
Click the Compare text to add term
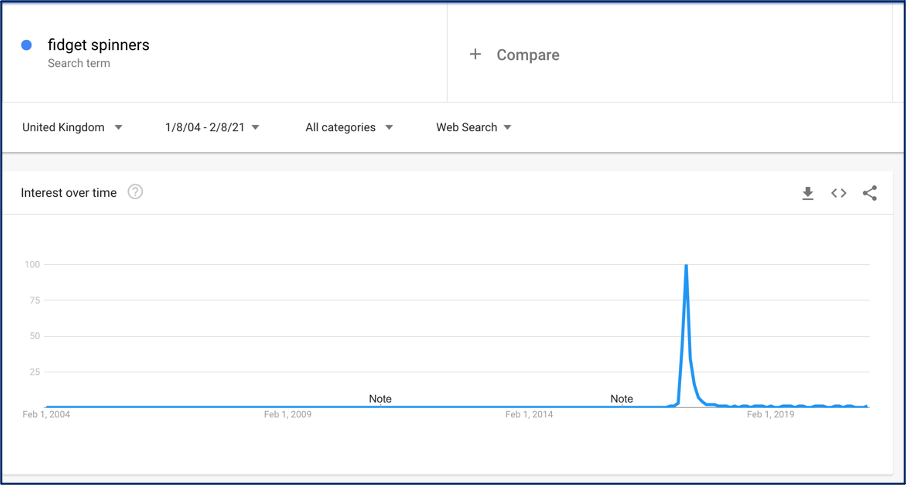pyautogui.click(x=528, y=55)
